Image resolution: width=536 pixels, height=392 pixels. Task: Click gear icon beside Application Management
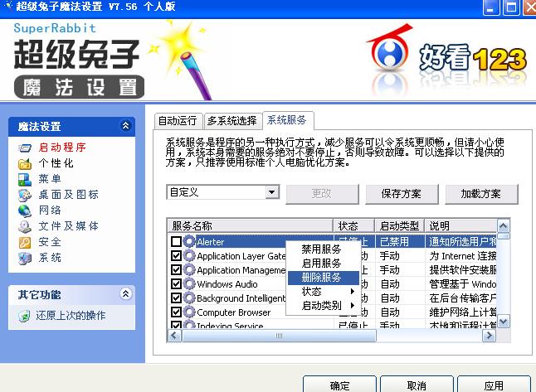pyautogui.click(x=188, y=269)
